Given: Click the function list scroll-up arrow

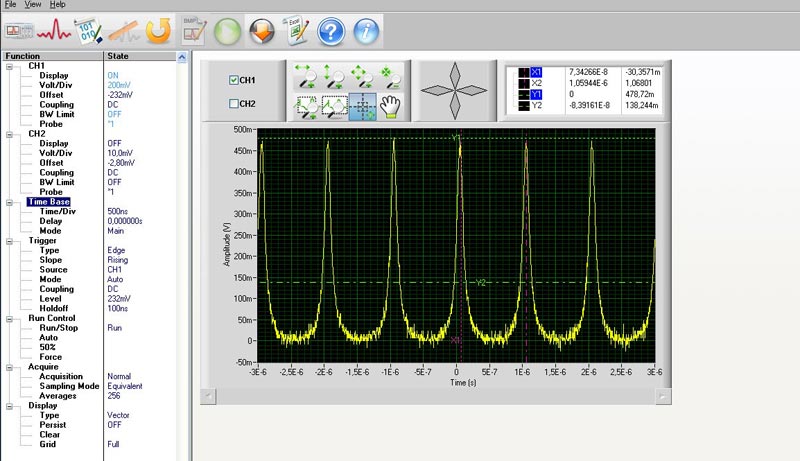Looking at the screenshot, I should (x=182, y=57).
